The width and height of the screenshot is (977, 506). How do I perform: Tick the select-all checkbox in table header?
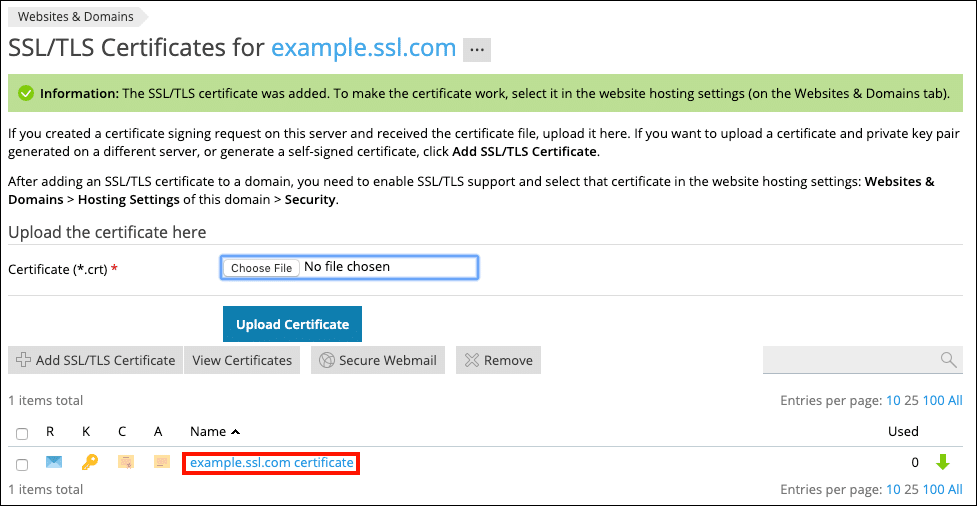[22, 433]
